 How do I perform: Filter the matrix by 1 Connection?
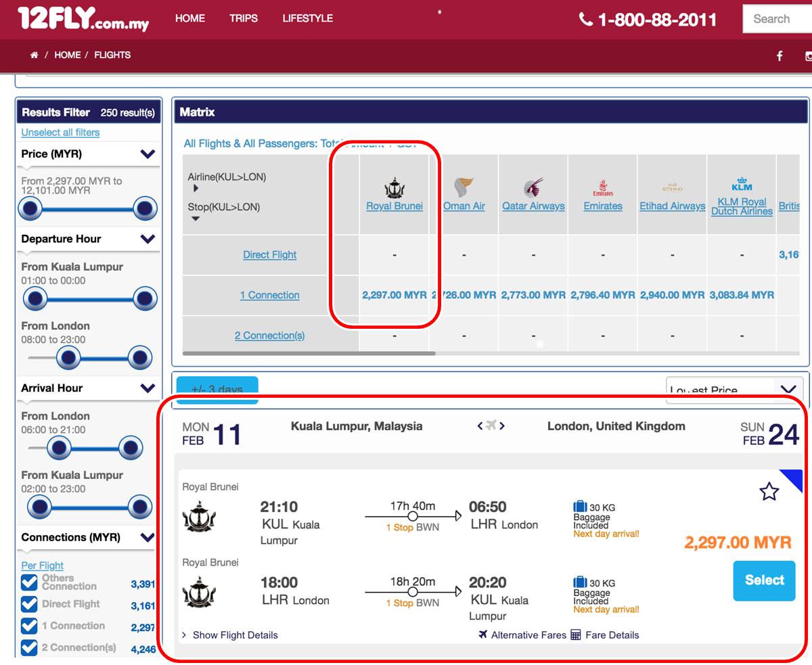point(269,295)
